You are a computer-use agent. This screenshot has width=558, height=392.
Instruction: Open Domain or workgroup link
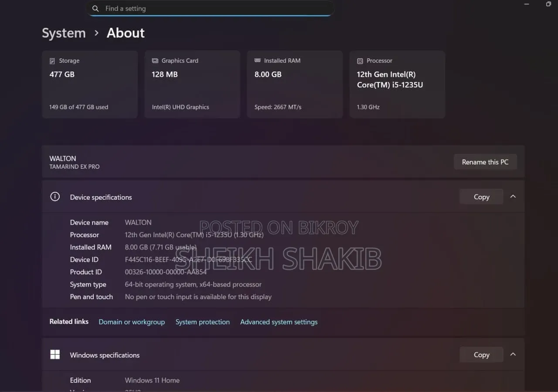click(x=132, y=322)
